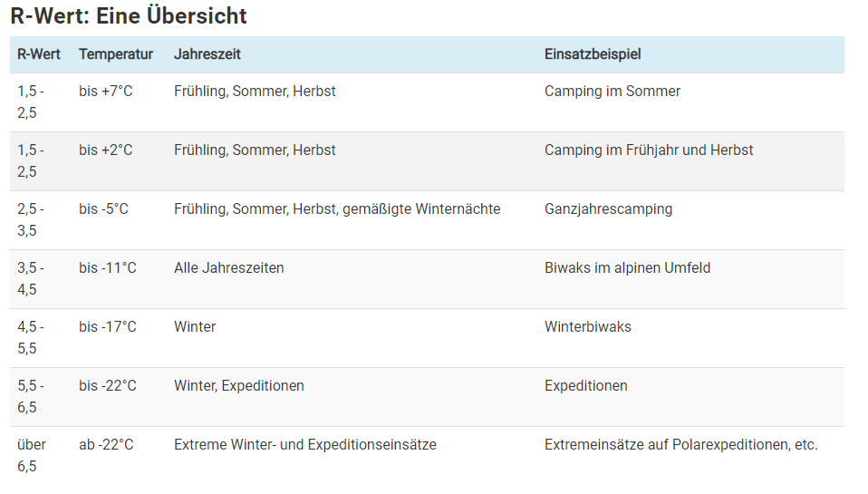
Task: Click the "R-Wert" column header
Action: click(x=39, y=54)
